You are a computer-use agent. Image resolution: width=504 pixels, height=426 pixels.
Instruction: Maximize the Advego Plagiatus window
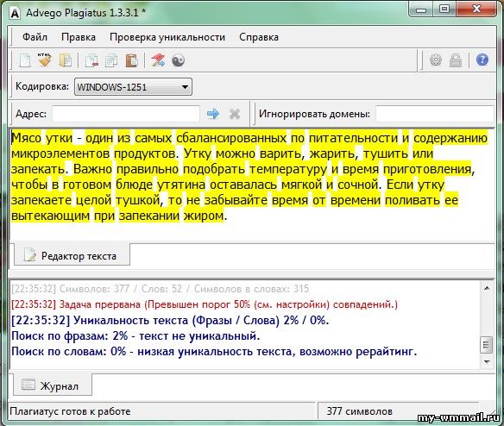pos(444,9)
